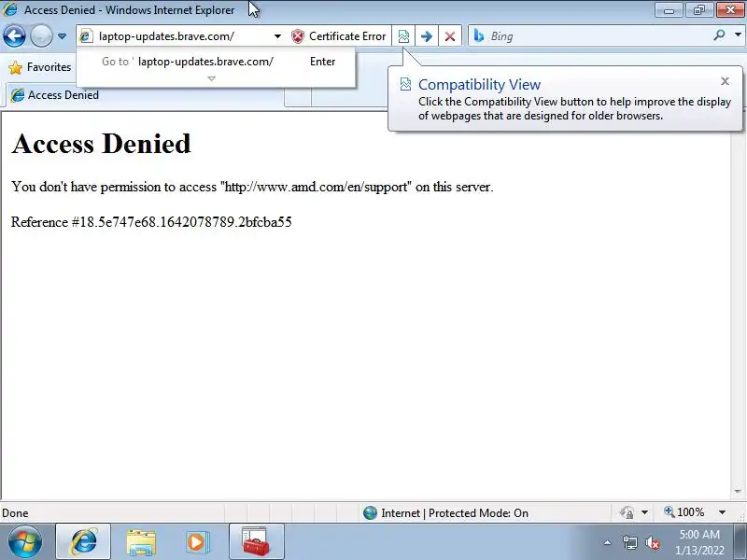Click the privacy report icon
The width and height of the screenshot is (747, 560).
tap(627, 512)
